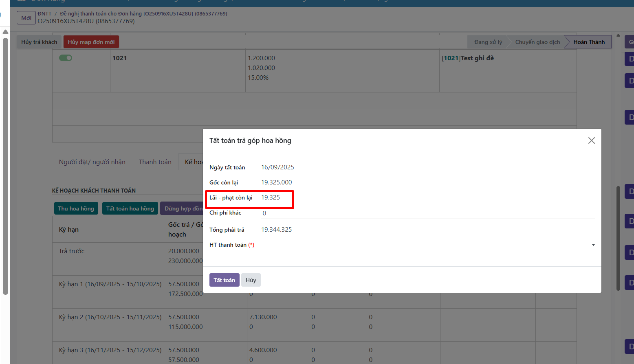Click the left scrollbar up arrow
The image size is (634, 364).
tap(5, 32)
